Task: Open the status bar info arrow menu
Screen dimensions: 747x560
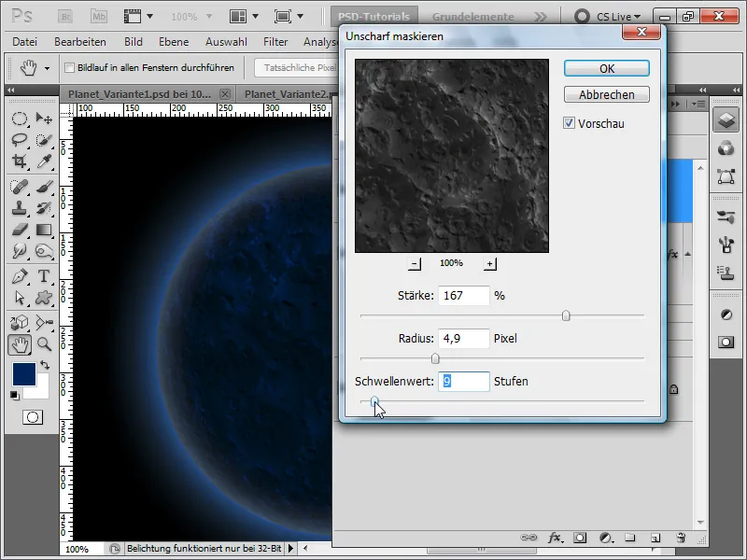Action: click(x=290, y=549)
